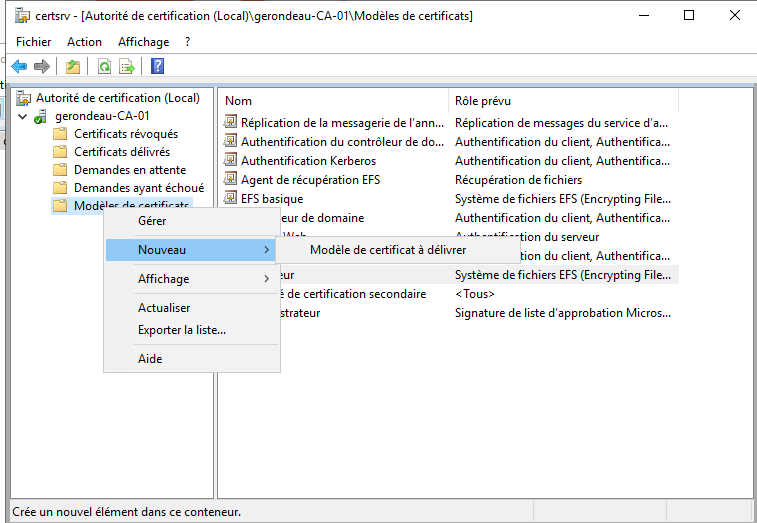Click the Forward arrow toolbar icon
Image resolution: width=757 pixels, height=523 pixels.
coord(42,67)
